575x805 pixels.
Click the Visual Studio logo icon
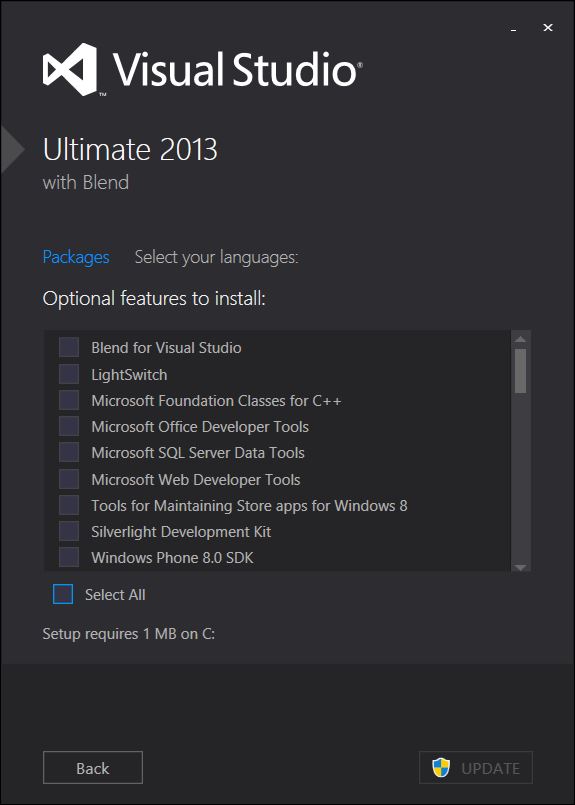point(70,69)
